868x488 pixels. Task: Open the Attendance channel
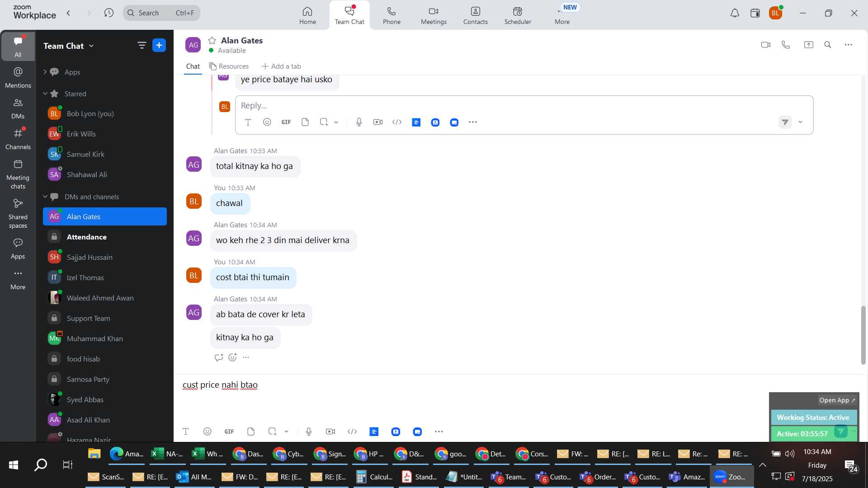tap(105, 237)
